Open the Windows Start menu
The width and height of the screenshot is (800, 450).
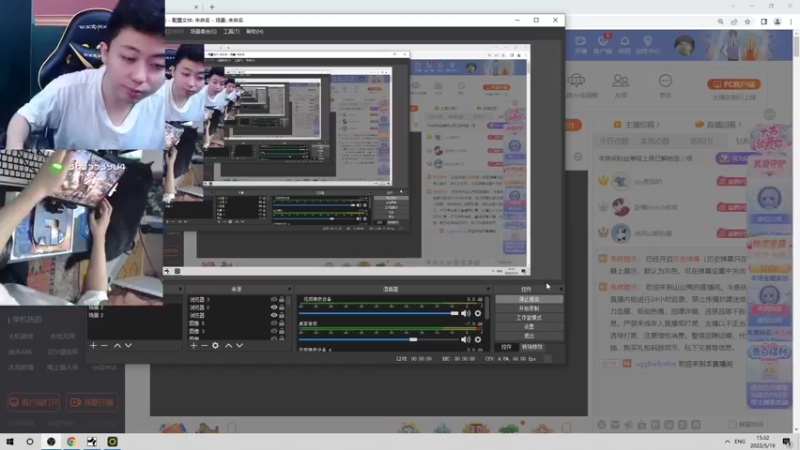(10, 441)
